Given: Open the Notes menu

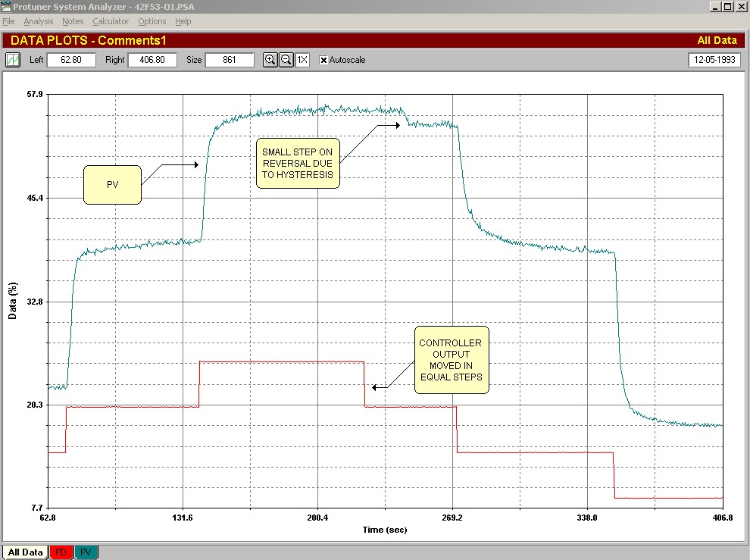Looking at the screenshot, I should [73, 21].
